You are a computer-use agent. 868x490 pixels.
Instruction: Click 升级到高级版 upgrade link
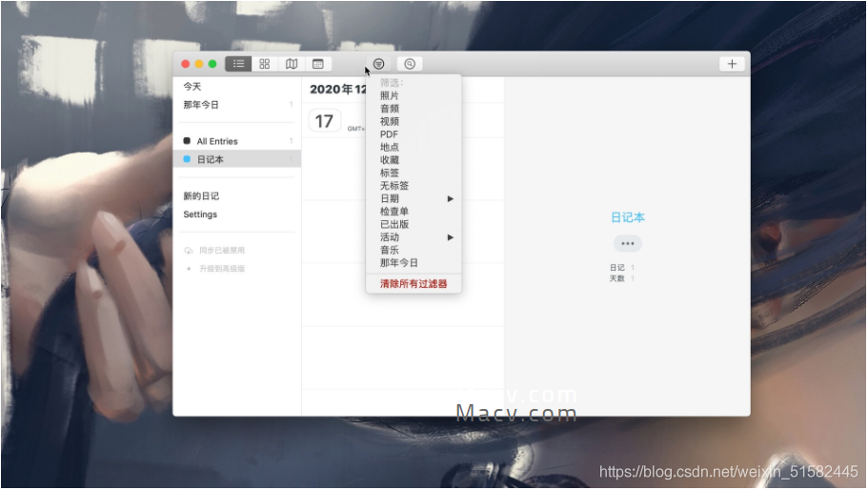pos(222,269)
